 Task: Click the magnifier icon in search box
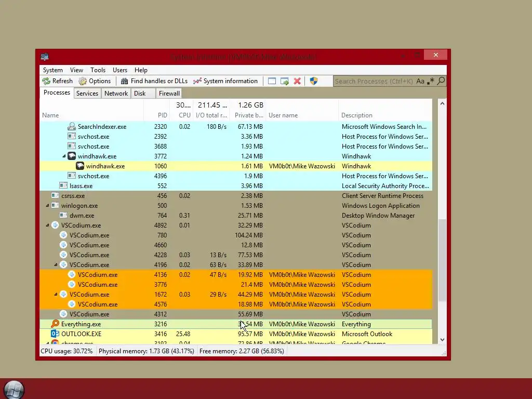tap(441, 81)
